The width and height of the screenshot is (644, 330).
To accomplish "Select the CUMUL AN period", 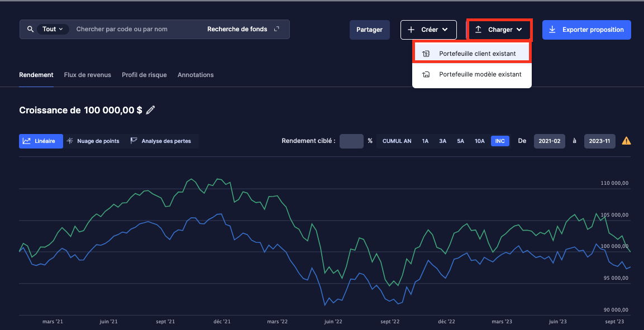I will [x=397, y=141].
